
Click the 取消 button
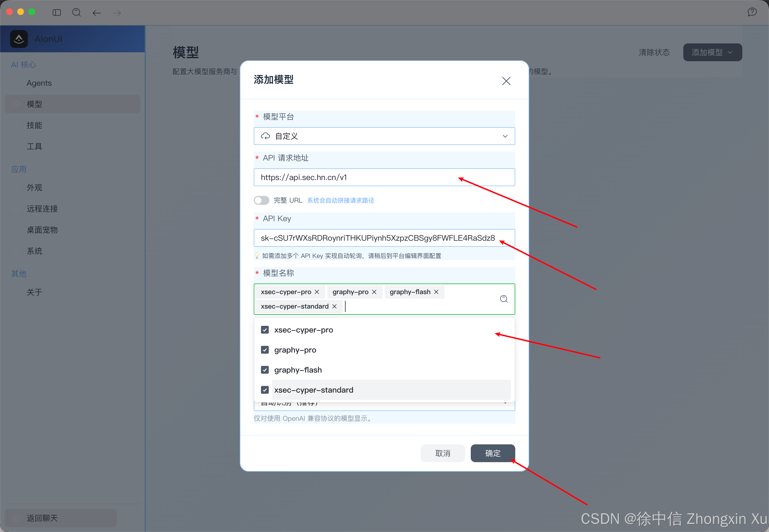pos(443,453)
